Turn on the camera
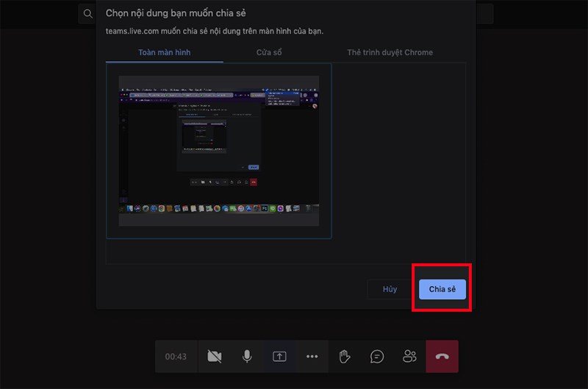The height and width of the screenshot is (389, 588). click(215, 357)
